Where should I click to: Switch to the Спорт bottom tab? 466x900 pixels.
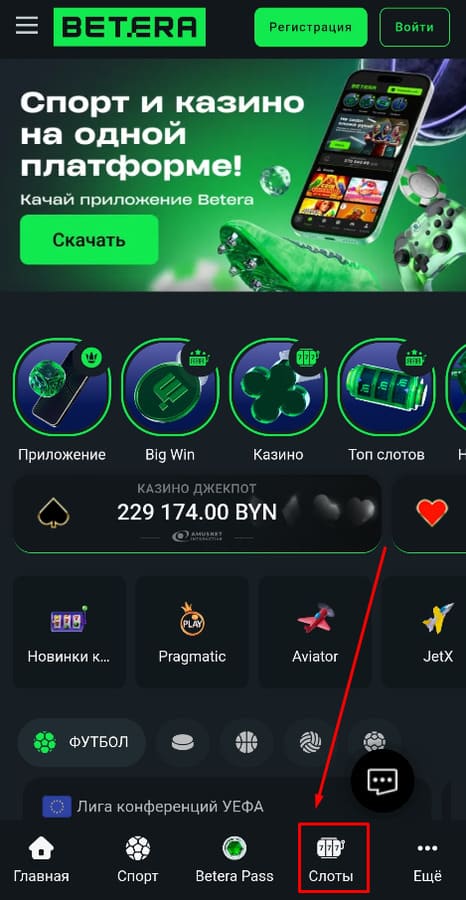[138, 859]
